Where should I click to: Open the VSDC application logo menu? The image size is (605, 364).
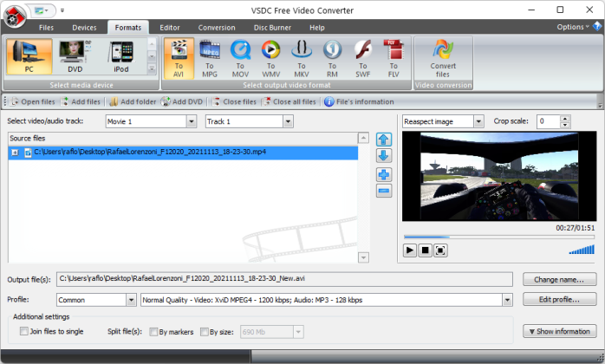pyautogui.click(x=14, y=16)
